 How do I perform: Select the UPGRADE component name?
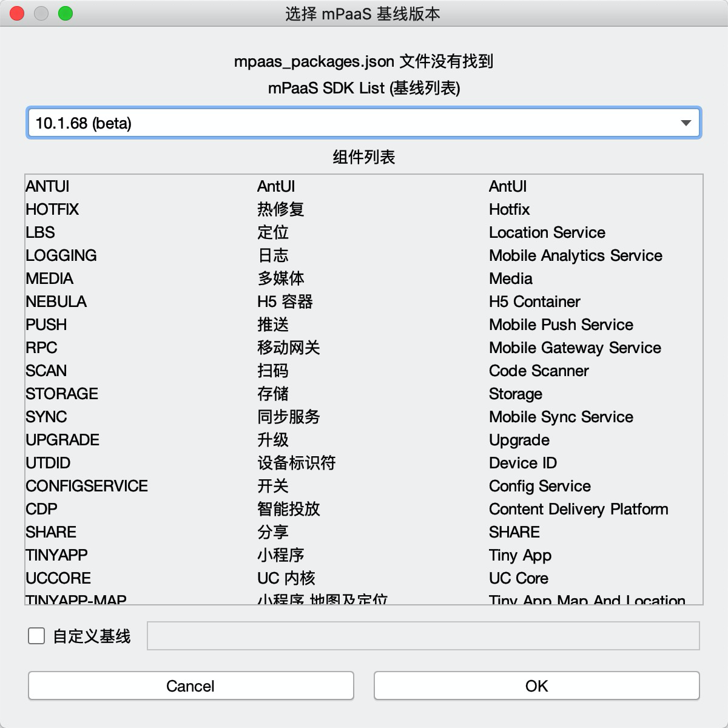click(62, 440)
